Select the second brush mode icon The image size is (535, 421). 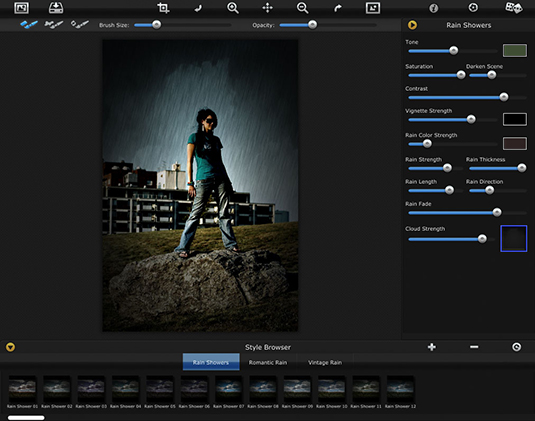[54, 25]
